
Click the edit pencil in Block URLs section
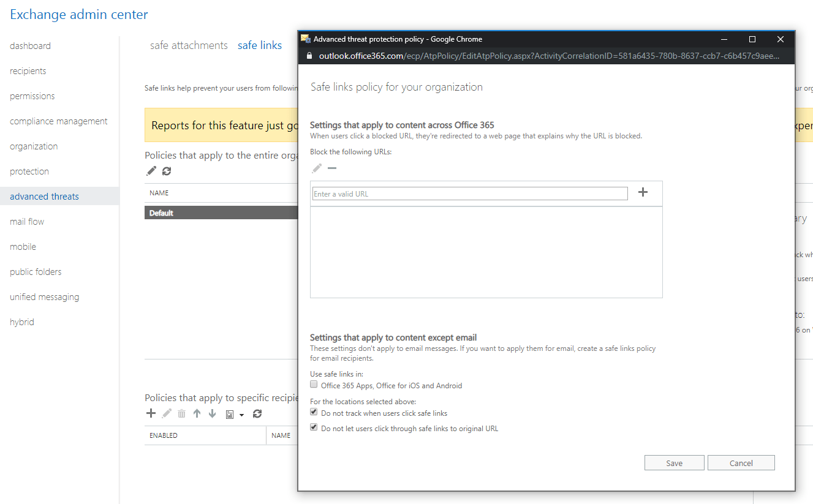316,168
